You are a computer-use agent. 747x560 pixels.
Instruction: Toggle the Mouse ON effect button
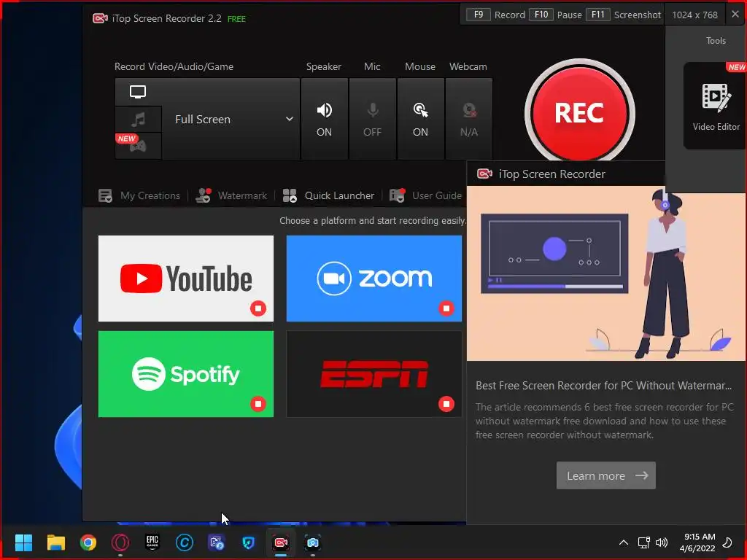(x=421, y=119)
